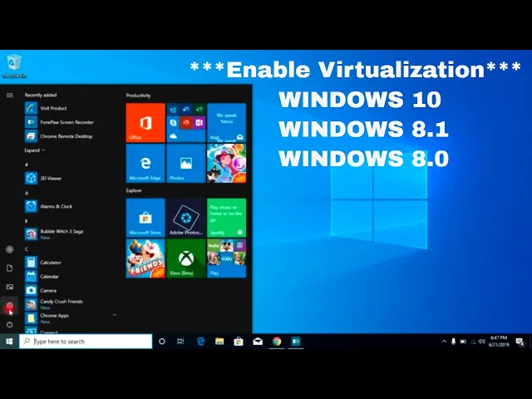The width and height of the screenshot is (532, 399).
Task: Open Cortana from the taskbar
Action: point(162,342)
